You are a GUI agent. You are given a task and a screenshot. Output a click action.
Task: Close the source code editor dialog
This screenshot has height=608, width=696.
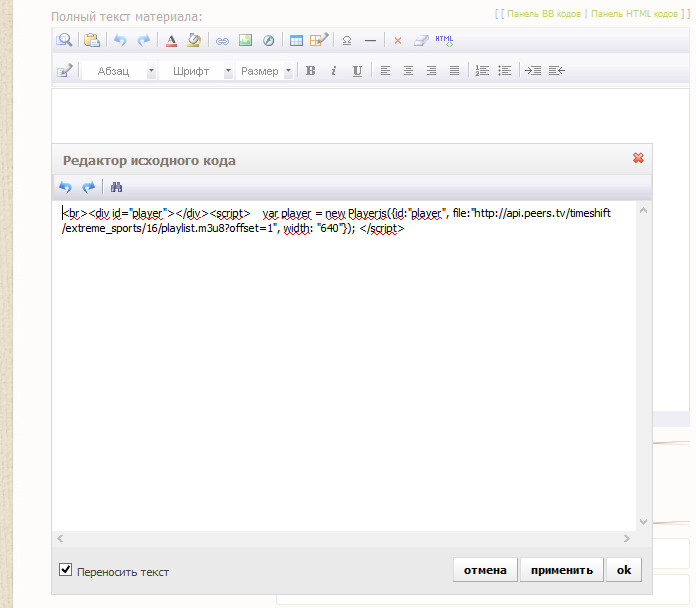(638, 158)
